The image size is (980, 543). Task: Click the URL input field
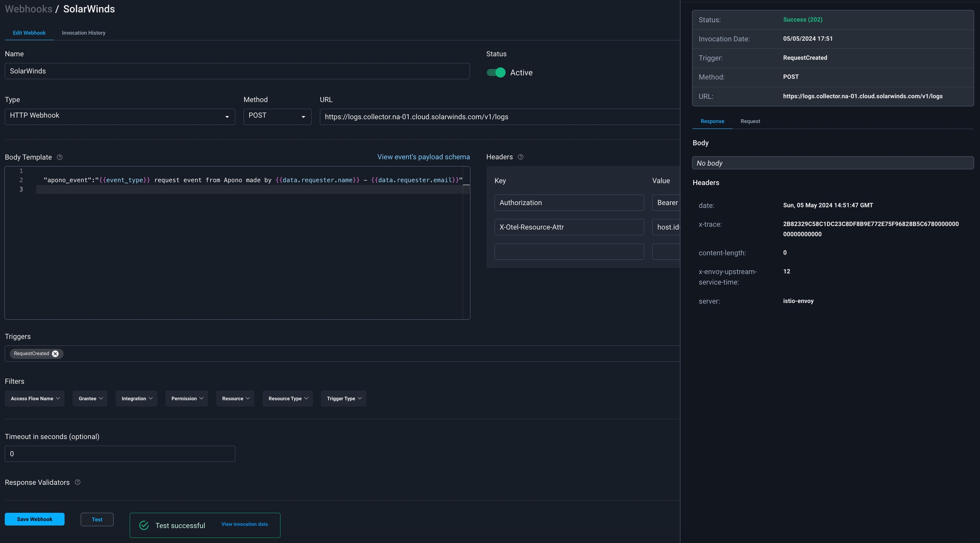click(500, 117)
